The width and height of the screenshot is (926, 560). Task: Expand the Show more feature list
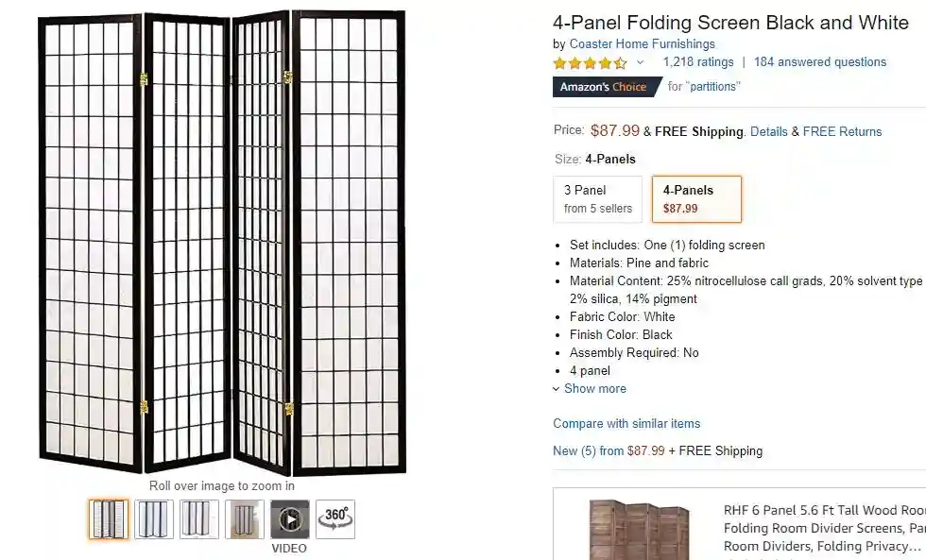coord(594,388)
